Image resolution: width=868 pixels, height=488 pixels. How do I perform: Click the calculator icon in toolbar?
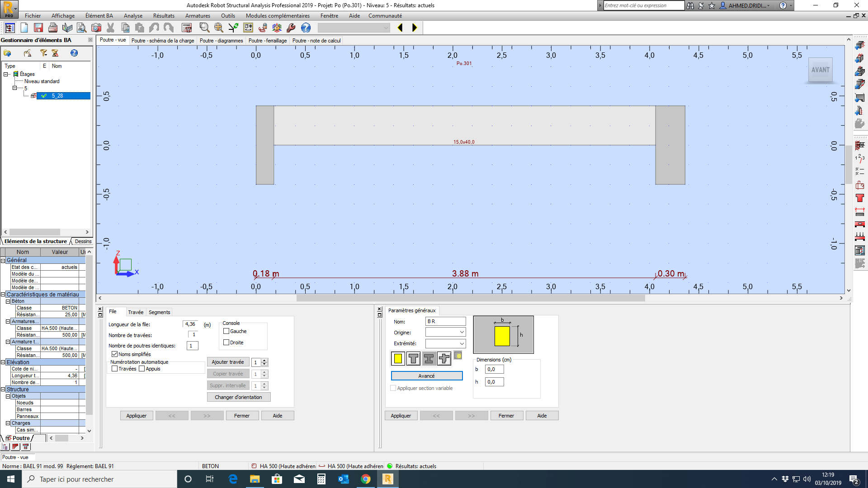(x=187, y=28)
